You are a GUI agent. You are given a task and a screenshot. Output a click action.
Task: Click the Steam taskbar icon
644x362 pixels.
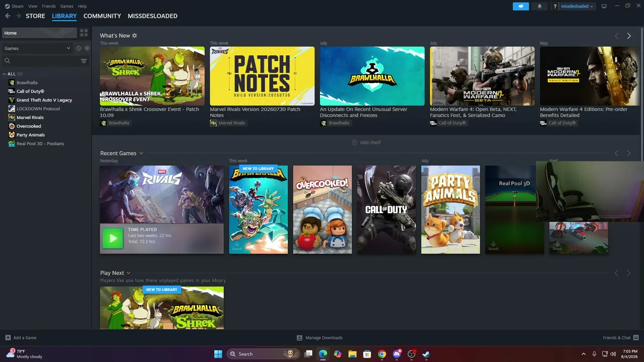click(x=426, y=354)
